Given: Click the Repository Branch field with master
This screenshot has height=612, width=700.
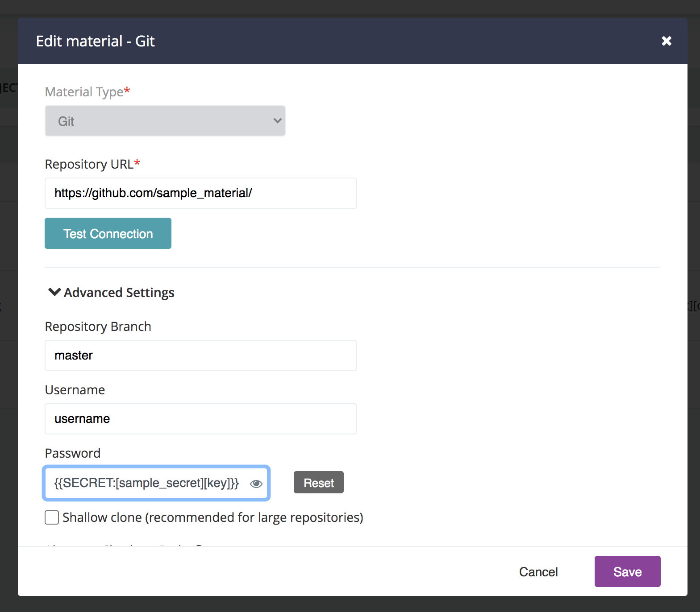Looking at the screenshot, I should click(201, 356).
